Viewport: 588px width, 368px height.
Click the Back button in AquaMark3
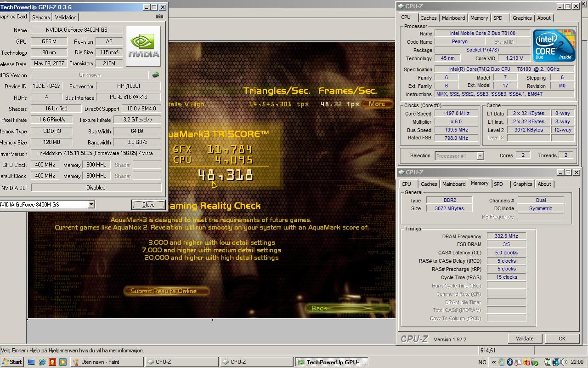(347, 308)
